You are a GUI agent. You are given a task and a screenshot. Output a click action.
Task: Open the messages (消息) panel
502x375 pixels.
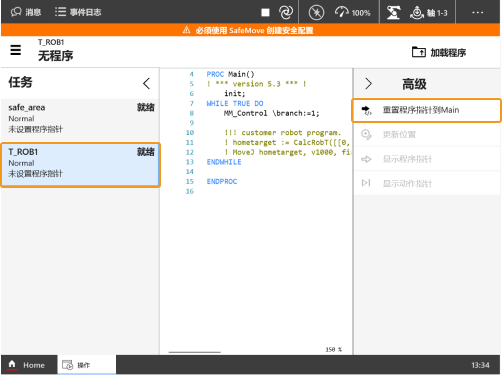point(26,12)
